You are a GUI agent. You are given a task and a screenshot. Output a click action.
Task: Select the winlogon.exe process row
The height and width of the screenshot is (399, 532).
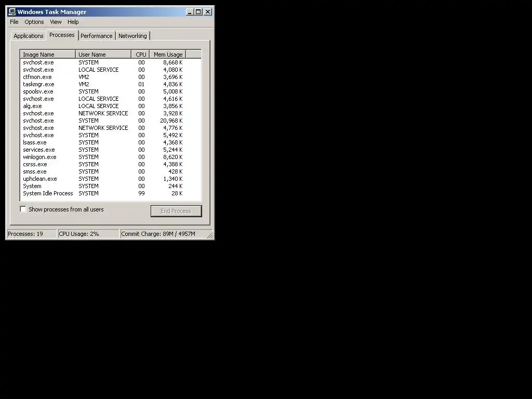[111, 157]
